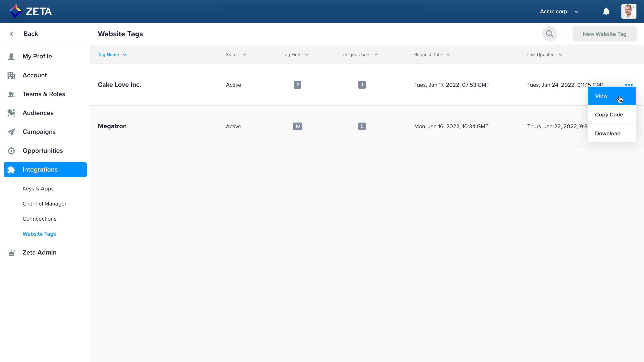This screenshot has height=362, width=644.
Task: Click the Zeta logo
Action: coord(30,11)
